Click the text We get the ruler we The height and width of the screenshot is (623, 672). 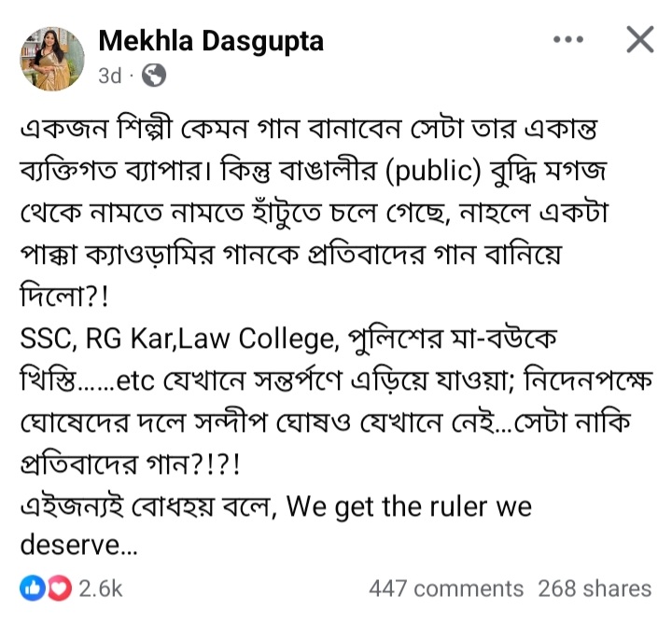coord(408,506)
